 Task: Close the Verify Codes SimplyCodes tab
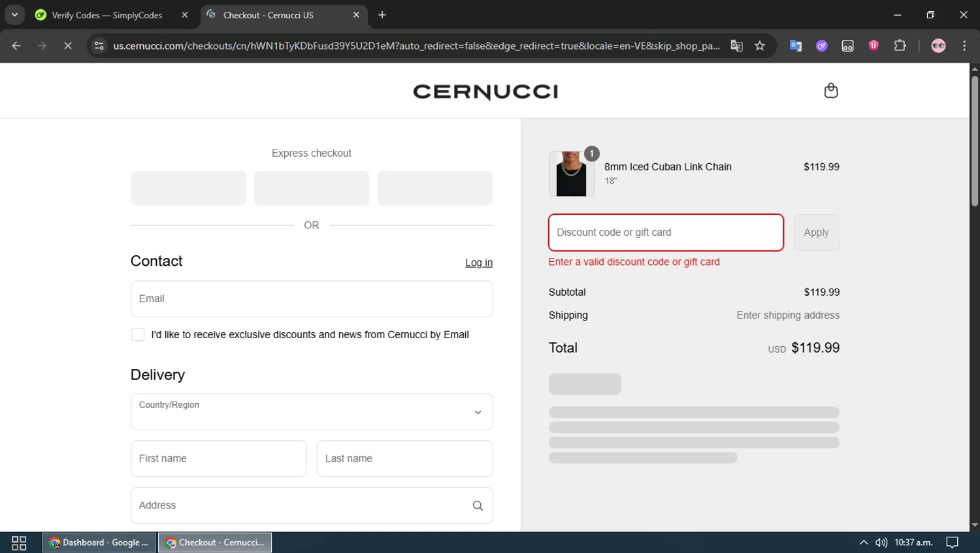click(185, 15)
